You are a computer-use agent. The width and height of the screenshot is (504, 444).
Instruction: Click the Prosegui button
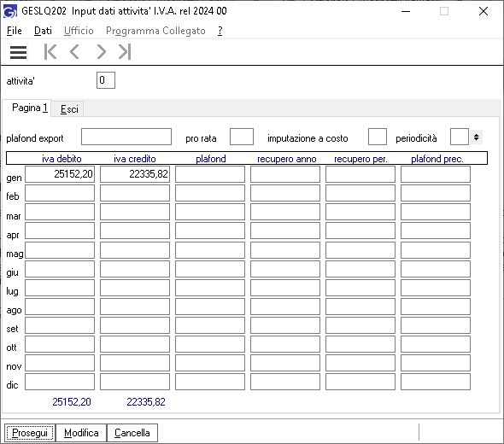30,433
